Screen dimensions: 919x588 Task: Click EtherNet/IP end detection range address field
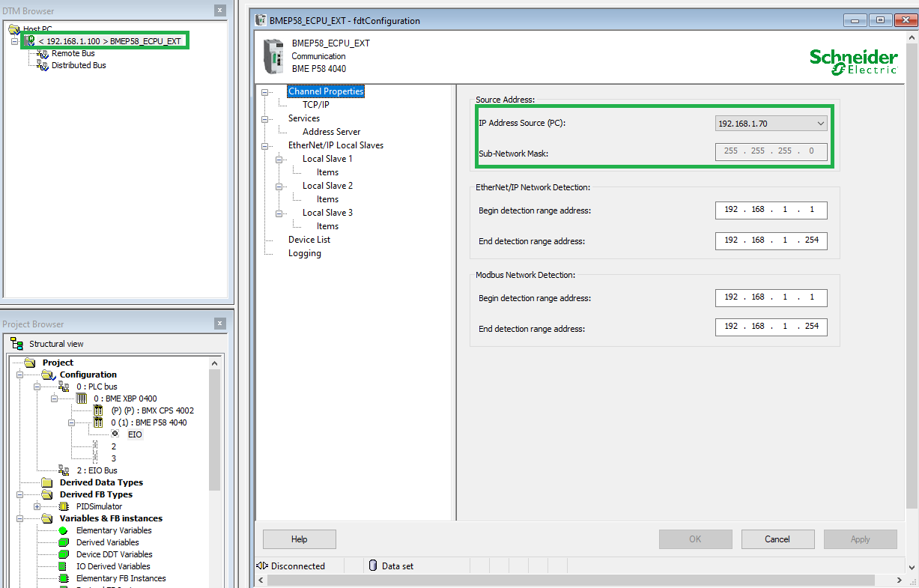coord(771,240)
